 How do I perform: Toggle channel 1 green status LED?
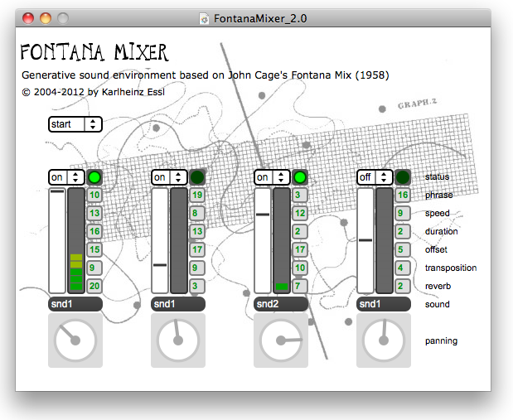(x=94, y=177)
